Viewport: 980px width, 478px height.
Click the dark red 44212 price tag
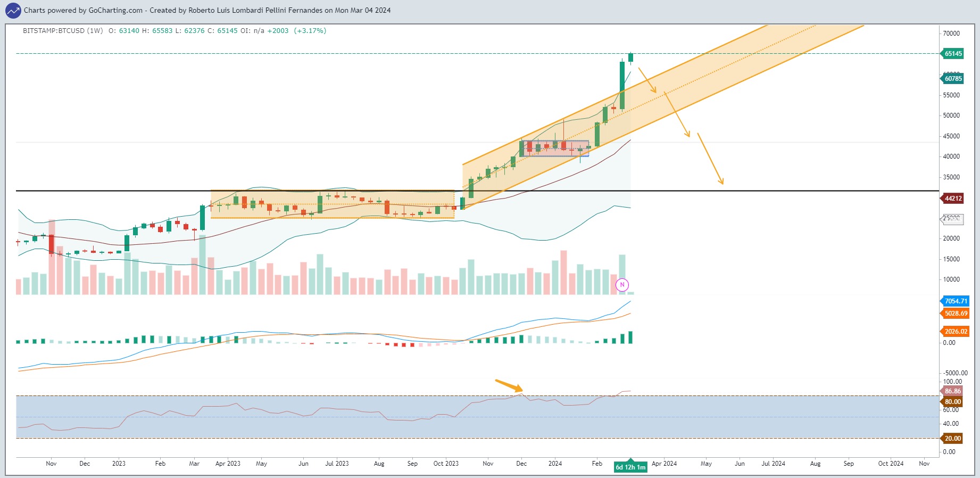[953, 198]
